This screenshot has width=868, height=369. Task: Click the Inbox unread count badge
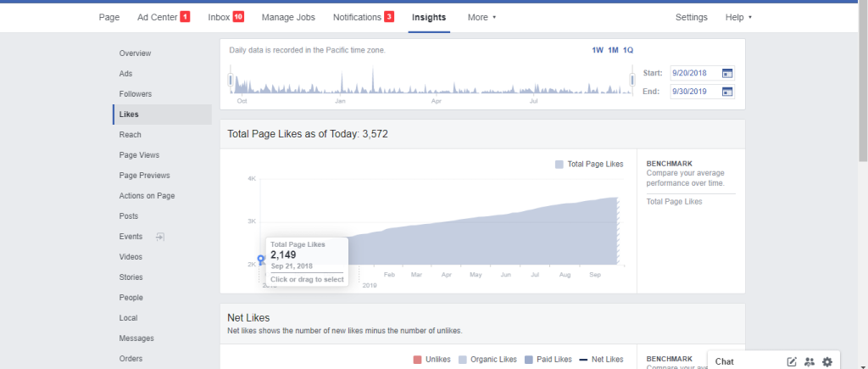pyautogui.click(x=238, y=17)
